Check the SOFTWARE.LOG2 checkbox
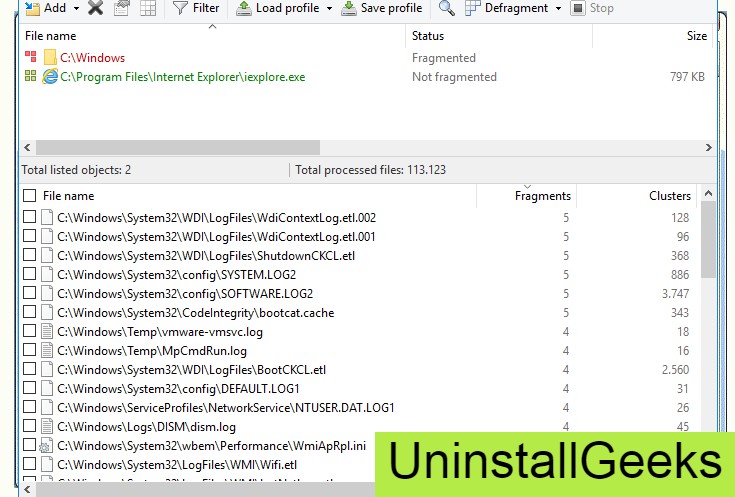Viewport: 735px width, 497px height. point(30,293)
